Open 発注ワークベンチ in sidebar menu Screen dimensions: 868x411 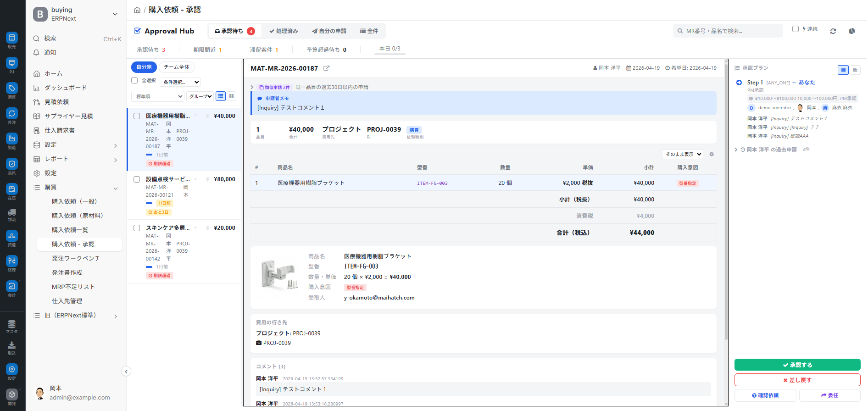[x=76, y=258]
